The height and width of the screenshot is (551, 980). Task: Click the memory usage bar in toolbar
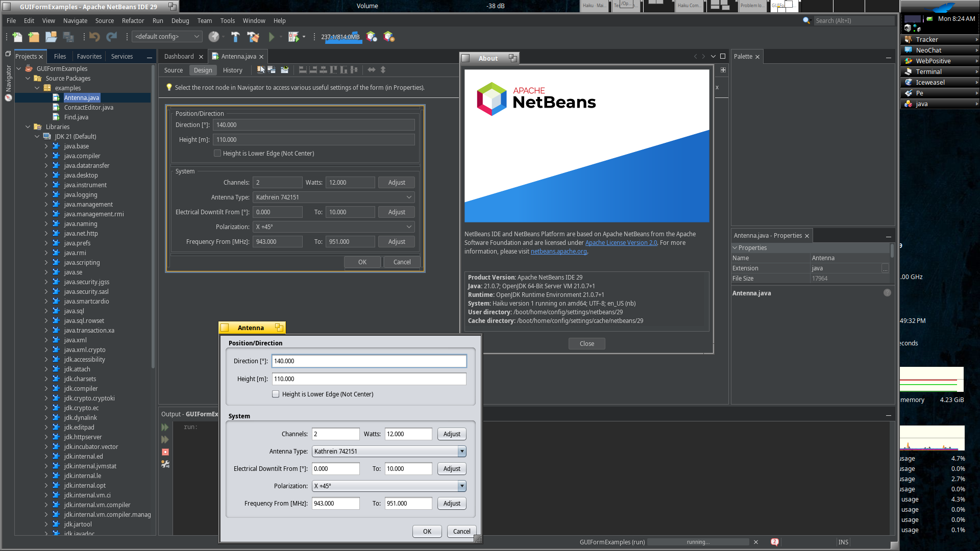340,37
